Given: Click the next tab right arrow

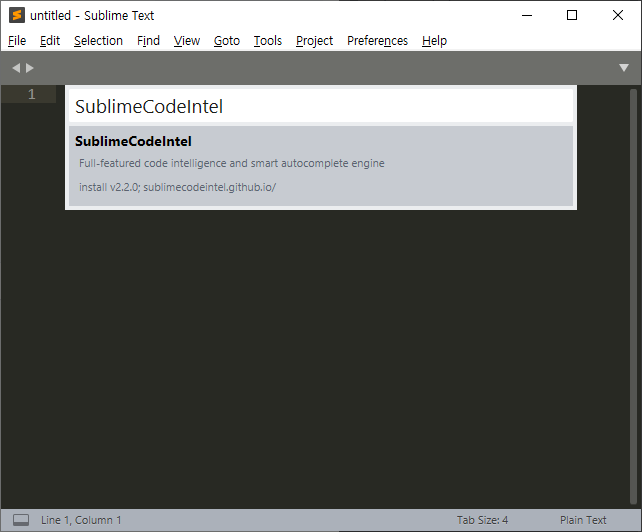Looking at the screenshot, I should tap(30, 68).
